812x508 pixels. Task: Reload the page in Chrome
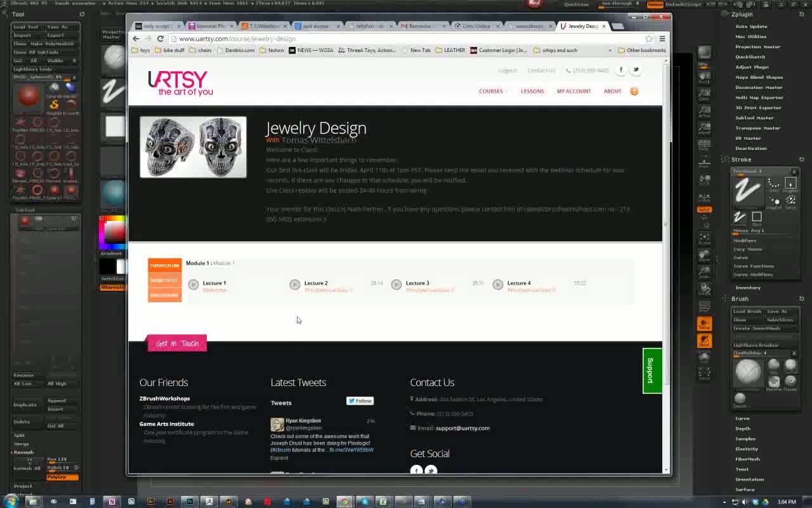click(160, 39)
